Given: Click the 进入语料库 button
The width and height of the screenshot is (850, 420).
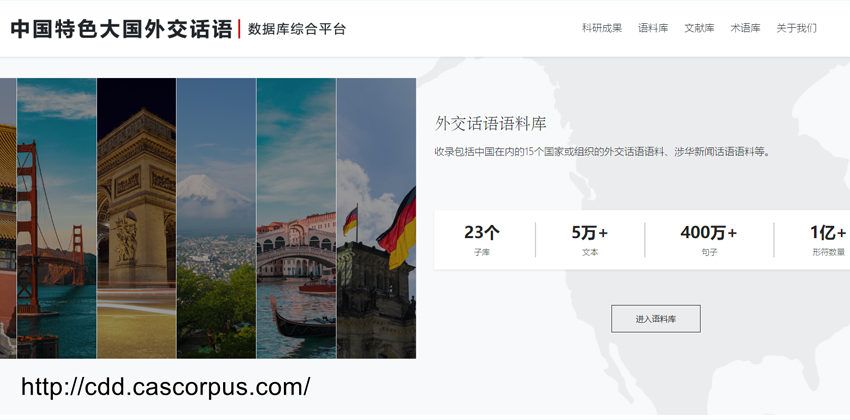Looking at the screenshot, I should tap(655, 319).
